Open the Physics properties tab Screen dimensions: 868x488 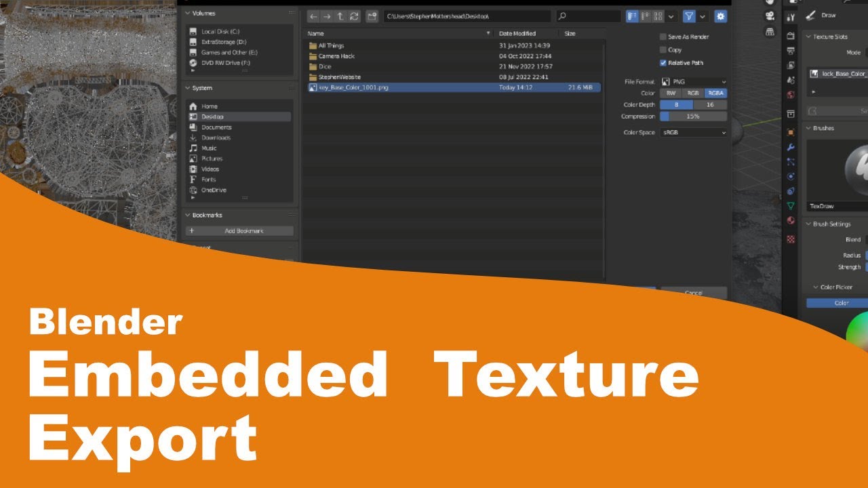pyautogui.click(x=791, y=176)
